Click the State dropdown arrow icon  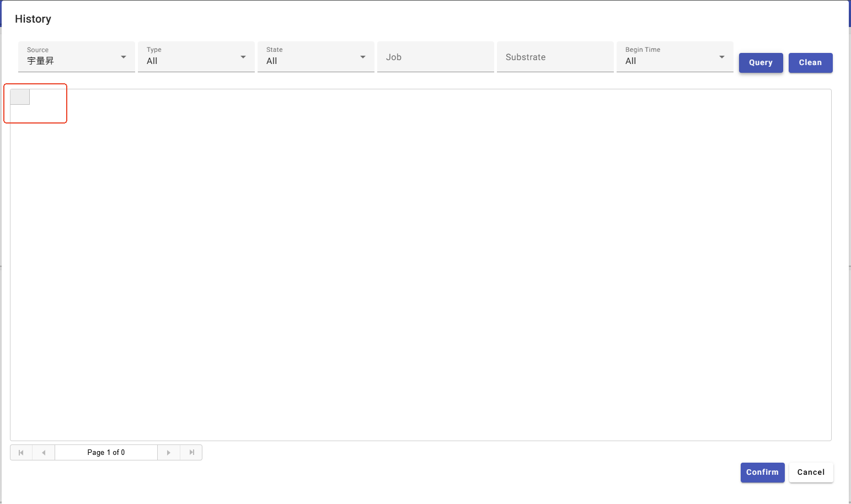coord(363,57)
